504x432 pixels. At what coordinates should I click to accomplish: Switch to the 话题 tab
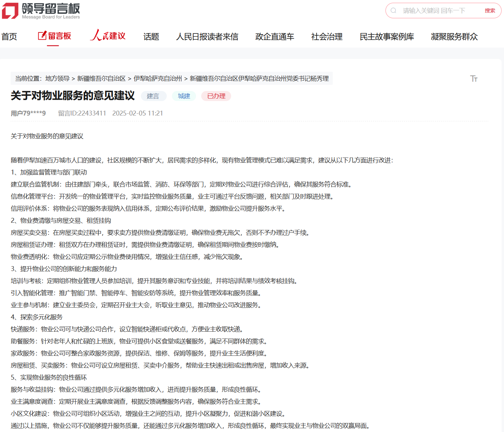point(151,37)
